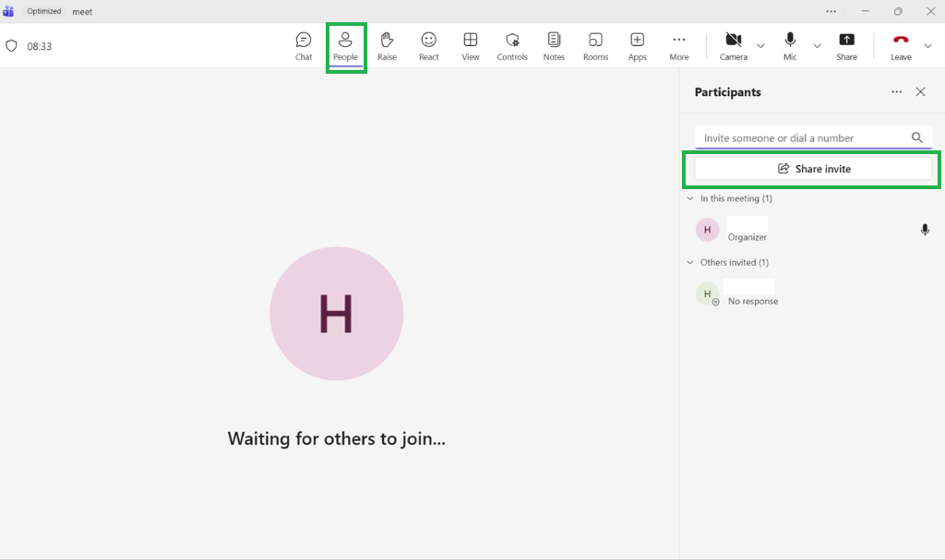The image size is (945, 560).
Task: Select the organizer avatar in participant list
Action: [708, 230]
